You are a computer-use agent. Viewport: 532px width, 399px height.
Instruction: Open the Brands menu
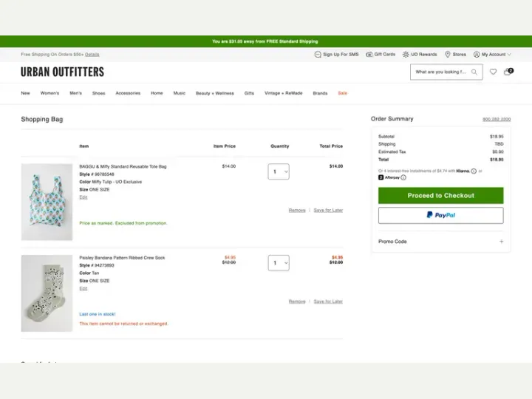[320, 93]
